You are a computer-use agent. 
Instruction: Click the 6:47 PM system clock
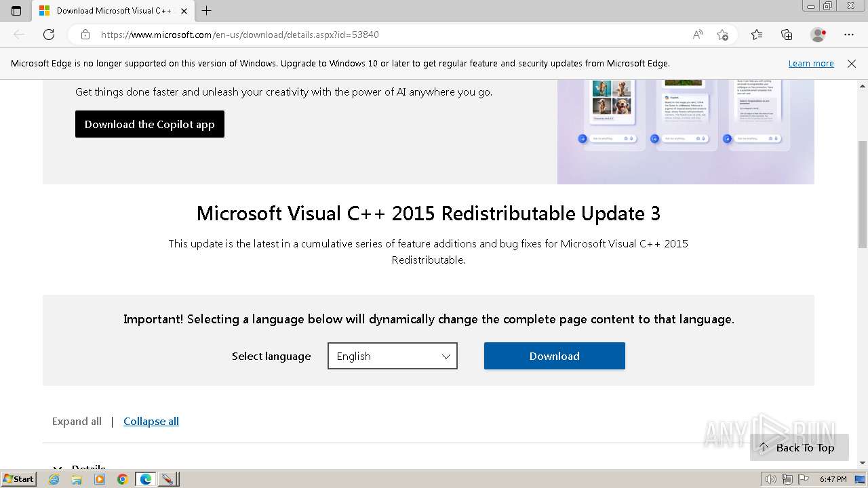point(833,479)
